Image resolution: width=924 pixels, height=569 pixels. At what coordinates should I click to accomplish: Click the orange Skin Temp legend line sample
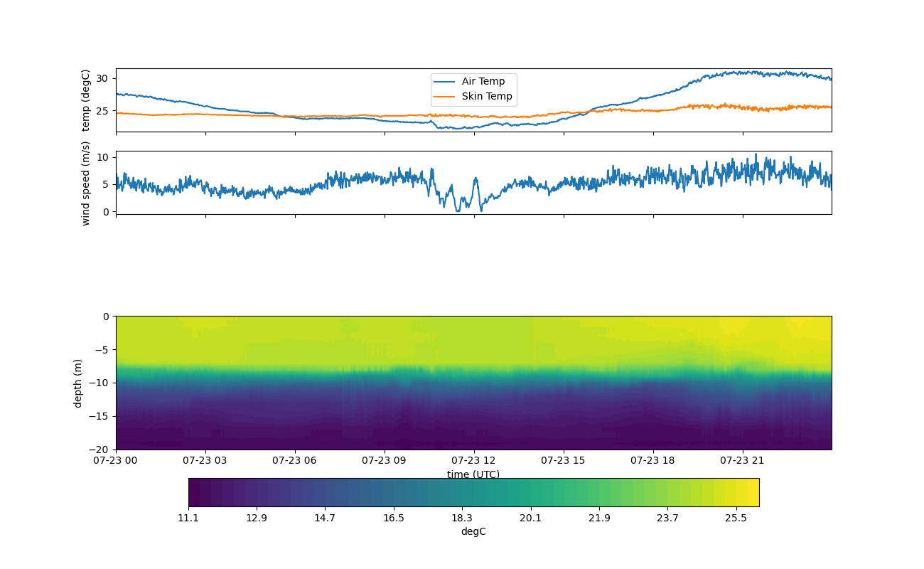coord(446,97)
